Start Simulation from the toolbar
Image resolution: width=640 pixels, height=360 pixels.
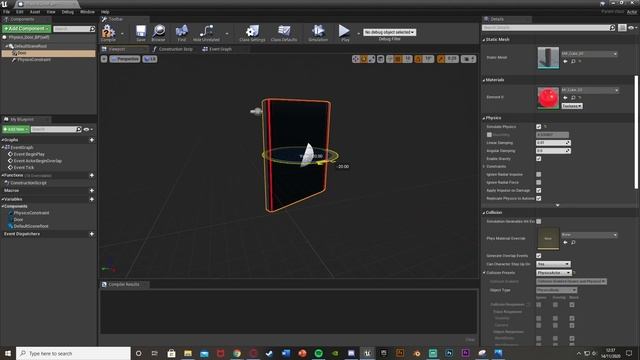[318, 33]
